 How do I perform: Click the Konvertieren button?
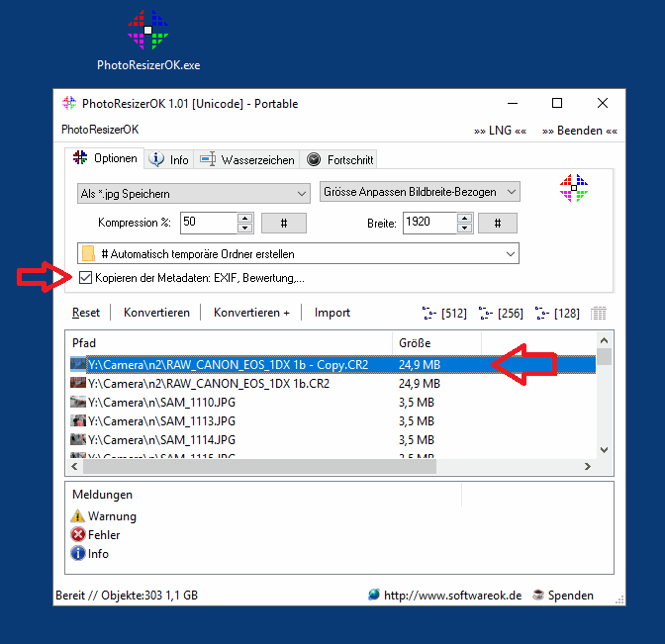[x=156, y=313]
